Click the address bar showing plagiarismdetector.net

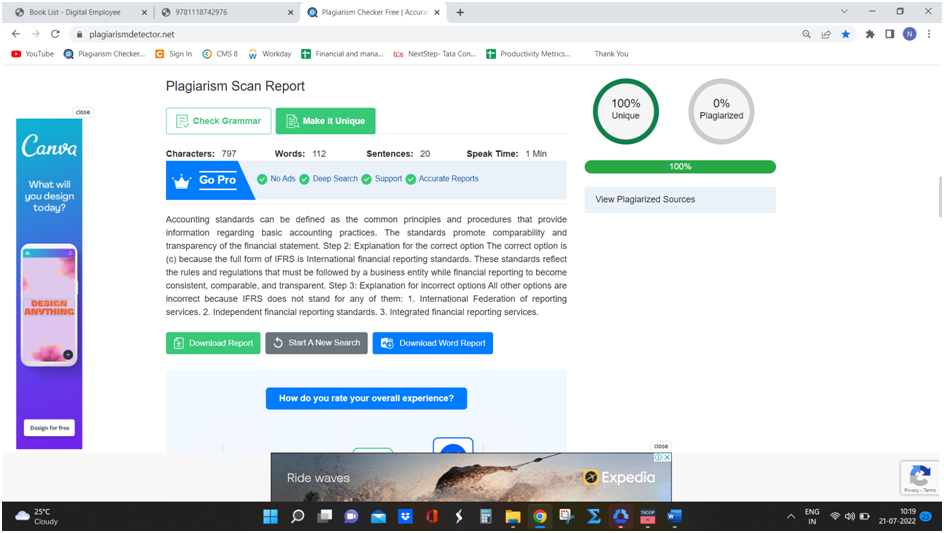point(400,34)
